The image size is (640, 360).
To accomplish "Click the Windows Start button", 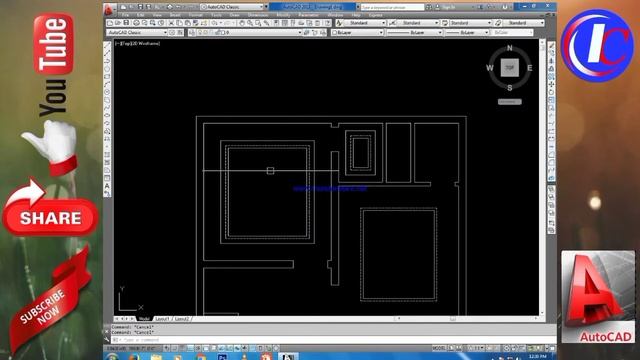I will coord(112,357).
